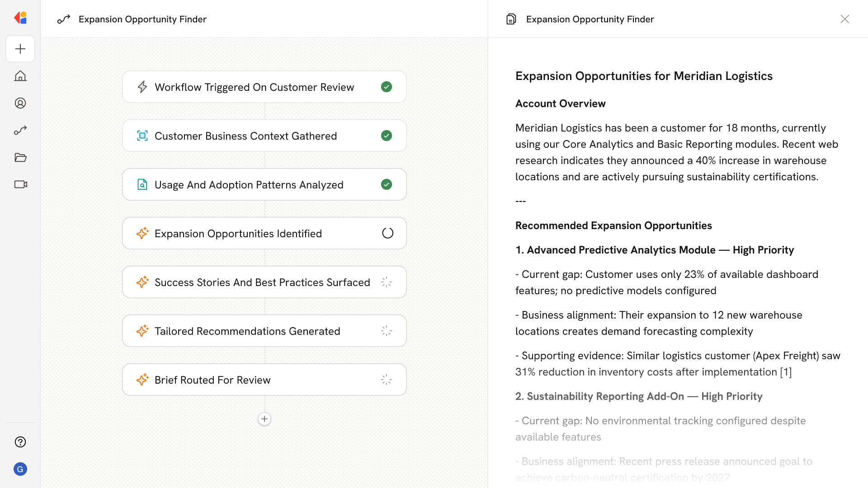Open the folder icon in the sidebar
Image resolution: width=868 pixels, height=488 pixels.
pos(20,157)
